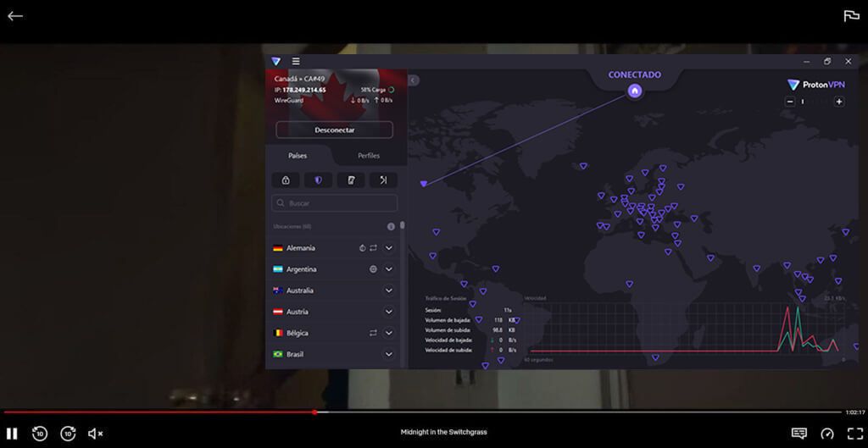Screen dimensions: 868x448
Task: Click the country list scrollbar
Action: coord(403,225)
